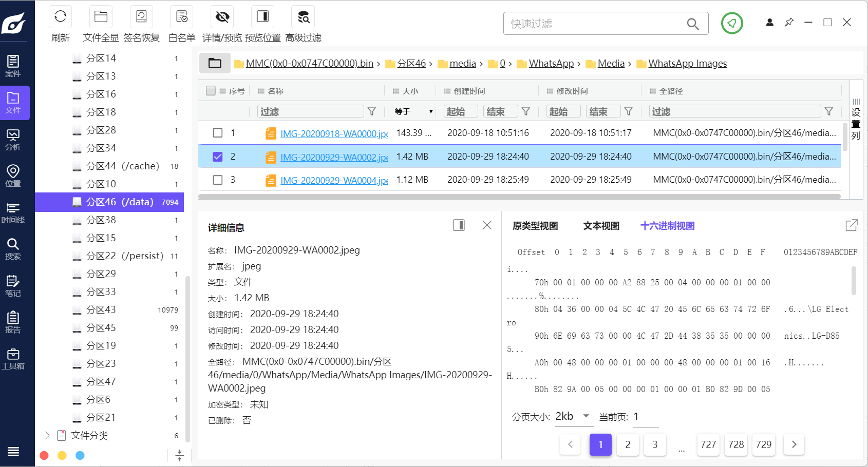Click 创建时间 filter funnel icon
The width and height of the screenshot is (868, 467).
[x=526, y=111]
